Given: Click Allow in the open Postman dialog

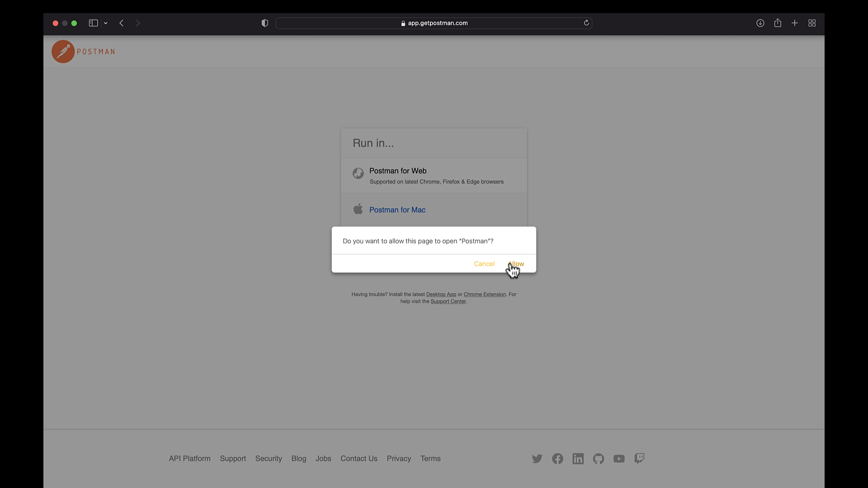Looking at the screenshot, I should coord(516,263).
